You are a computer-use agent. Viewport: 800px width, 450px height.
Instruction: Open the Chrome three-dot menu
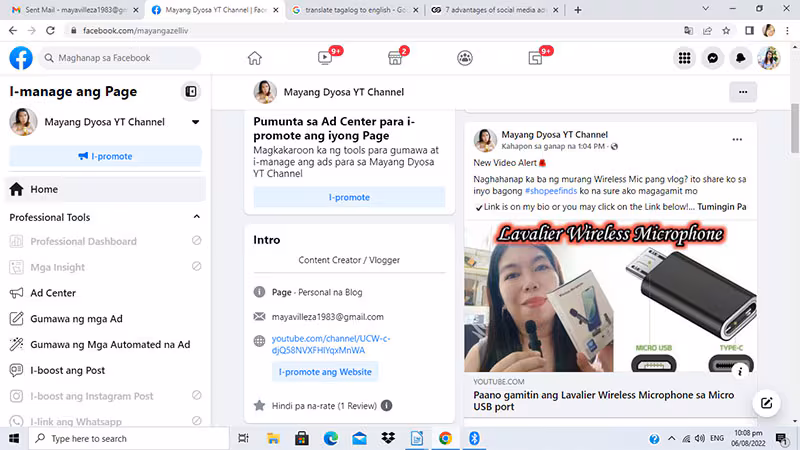pos(787,31)
